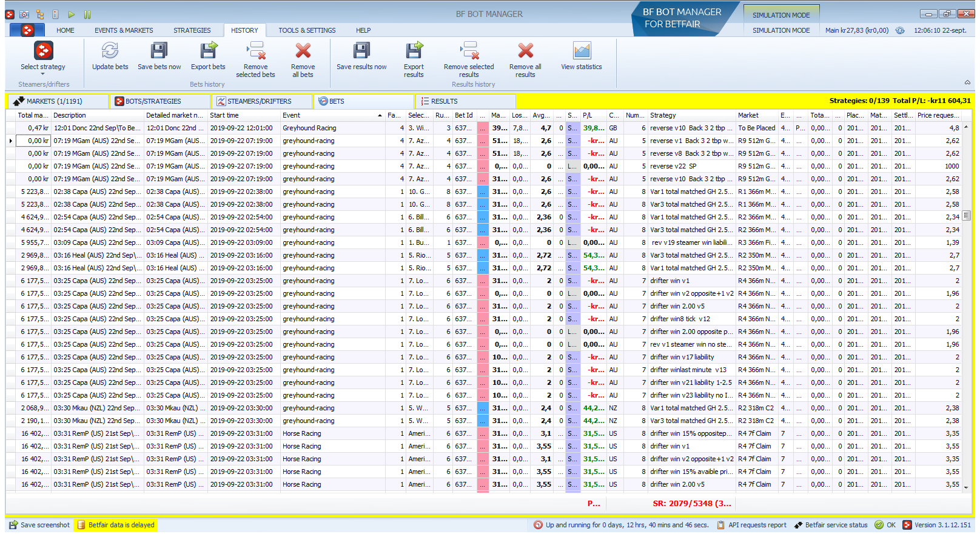
Task: Click red swatch in Donc 22nd Sep row
Action: tap(483, 128)
